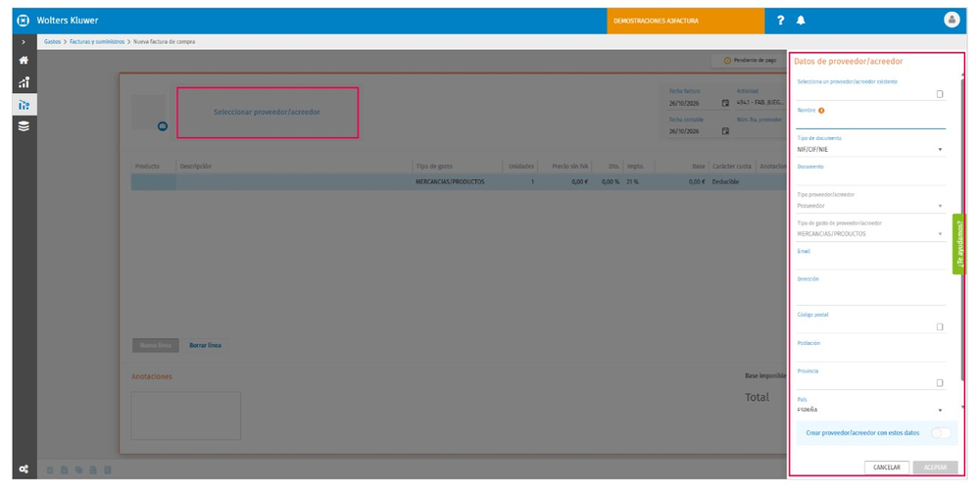Click the camera icon on image placeholder
The image size is (980, 493).
tap(163, 126)
